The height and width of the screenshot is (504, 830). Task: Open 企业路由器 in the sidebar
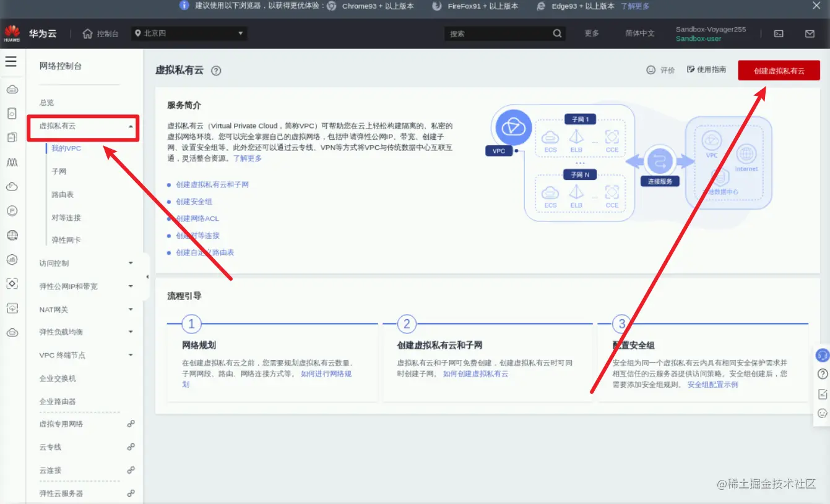[58, 401]
